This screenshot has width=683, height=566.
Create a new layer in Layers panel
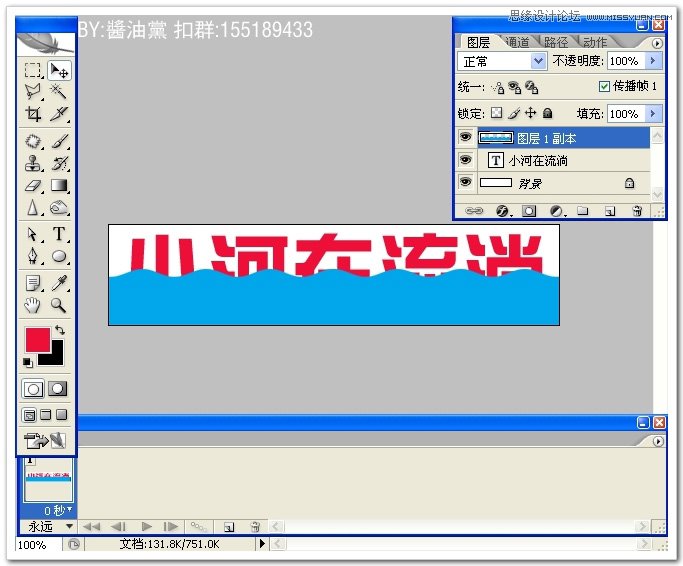pos(610,211)
